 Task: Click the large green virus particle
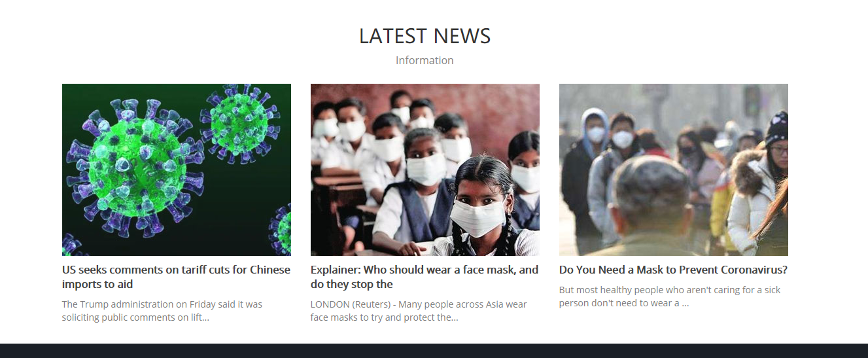point(135,168)
